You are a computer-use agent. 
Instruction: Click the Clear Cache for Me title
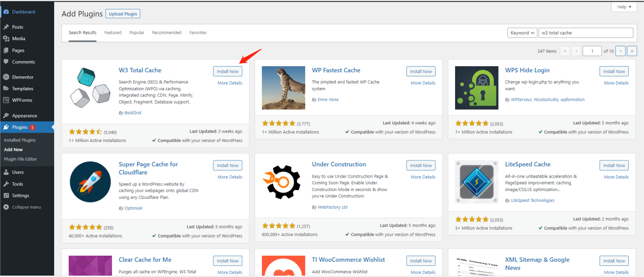click(x=145, y=260)
